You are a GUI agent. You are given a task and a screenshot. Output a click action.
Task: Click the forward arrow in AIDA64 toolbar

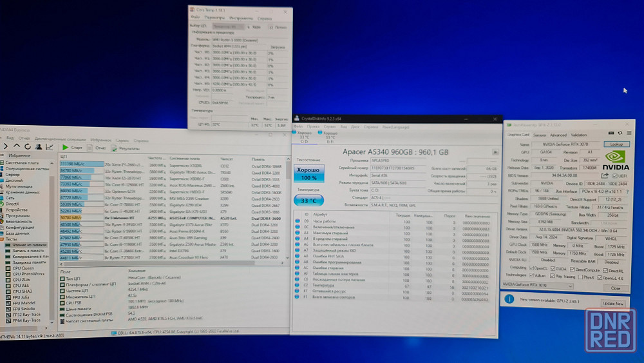6,146
